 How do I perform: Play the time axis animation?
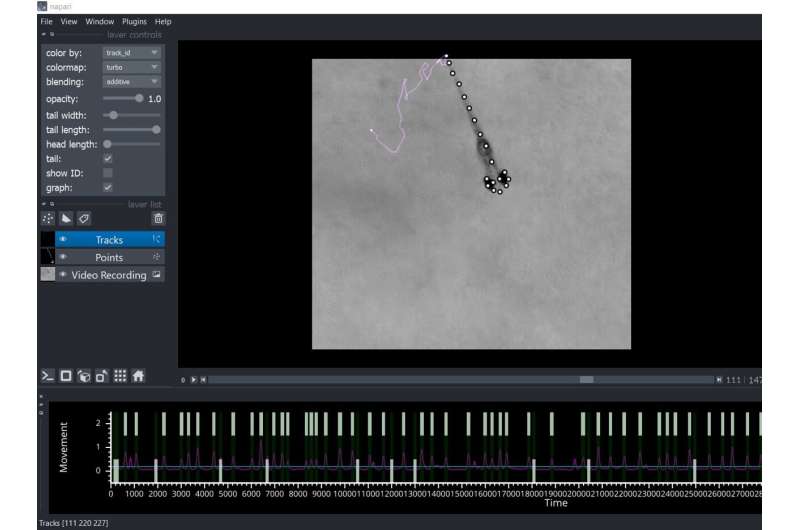(193, 380)
